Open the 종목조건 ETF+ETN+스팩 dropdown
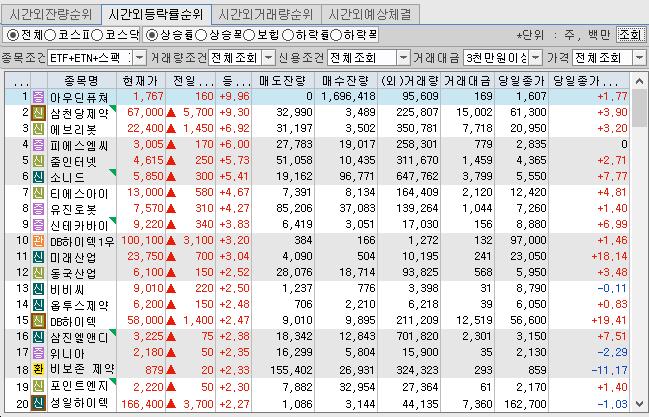Screen dimensions: 649x417 (x=140, y=58)
